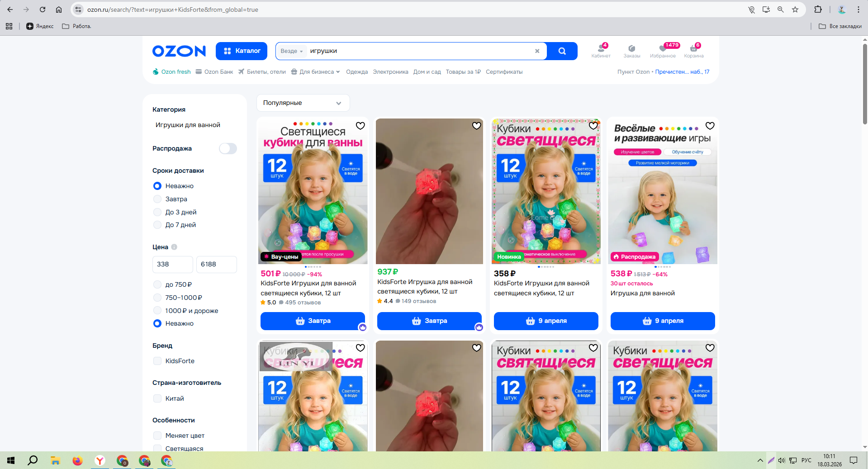Go to Дом и сад category
Image resolution: width=868 pixels, height=469 pixels.
coord(427,72)
